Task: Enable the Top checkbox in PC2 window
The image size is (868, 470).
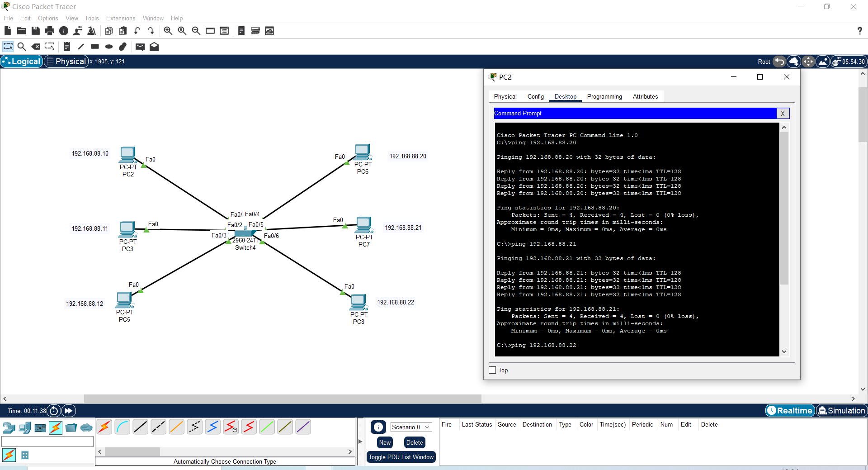Action: pyautogui.click(x=493, y=370)
